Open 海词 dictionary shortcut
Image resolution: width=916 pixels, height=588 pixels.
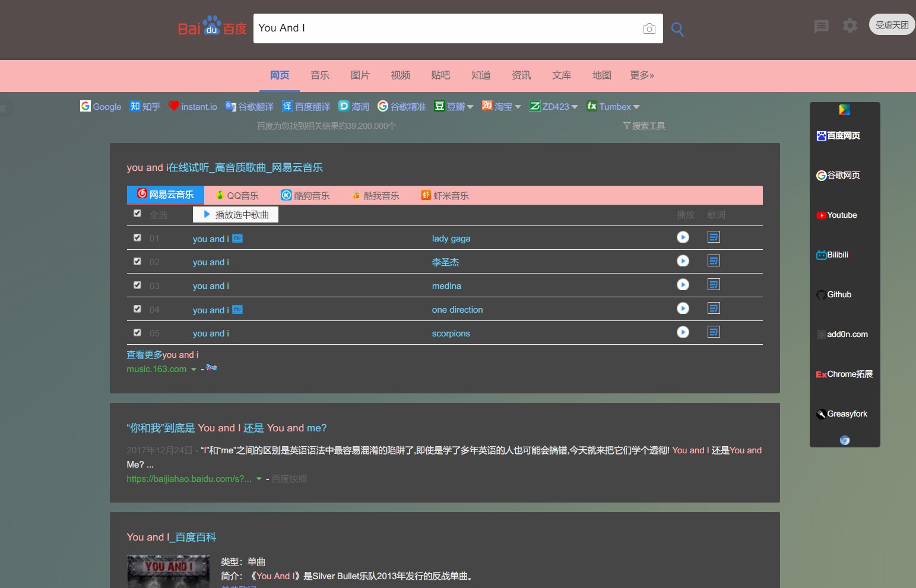click(354, 106)
